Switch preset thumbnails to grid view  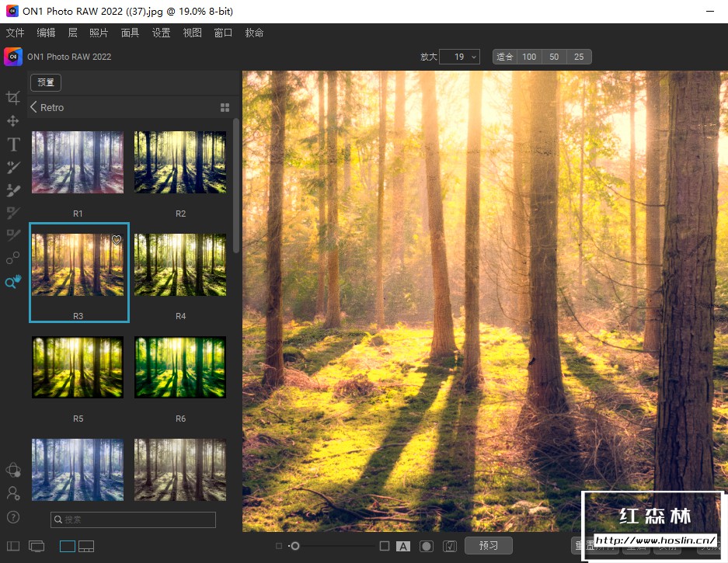[x=225, y=108]
